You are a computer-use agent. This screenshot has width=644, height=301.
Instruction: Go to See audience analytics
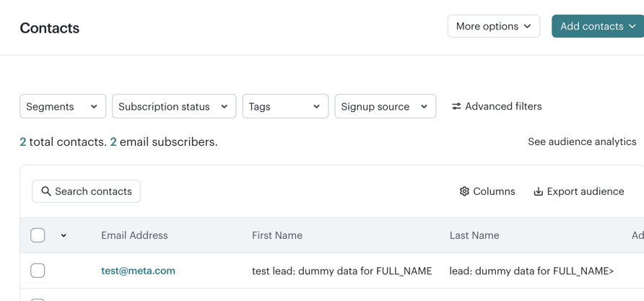(x=582, y=141)
